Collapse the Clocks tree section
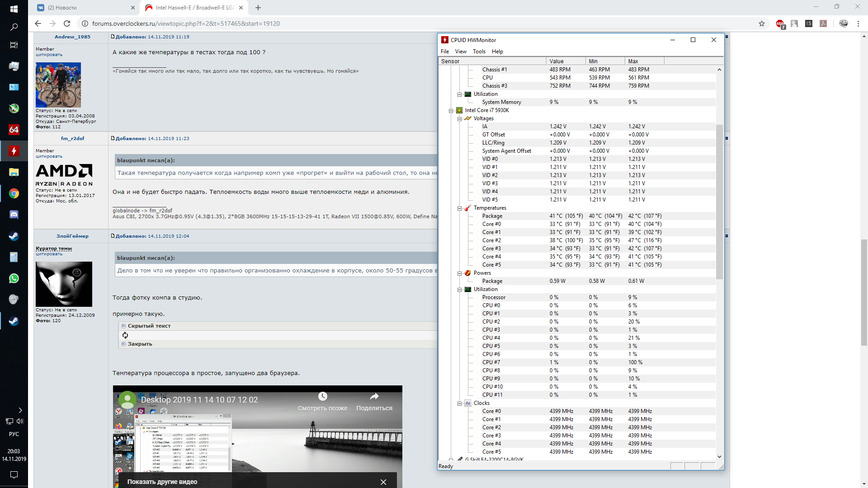868x488 pixels. coord(459,404)
